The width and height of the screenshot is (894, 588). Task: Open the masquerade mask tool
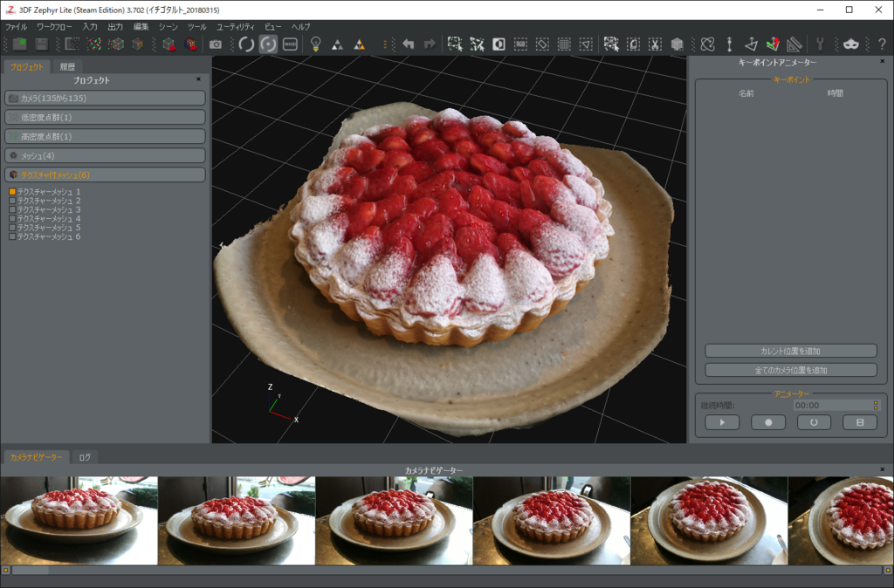pyautogui.click(x=851, y=44)
